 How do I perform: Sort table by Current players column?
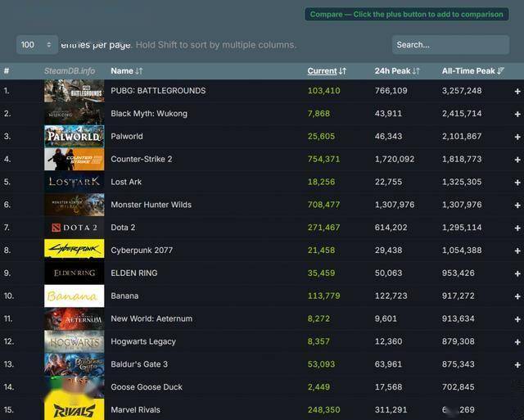pos(327,71)
